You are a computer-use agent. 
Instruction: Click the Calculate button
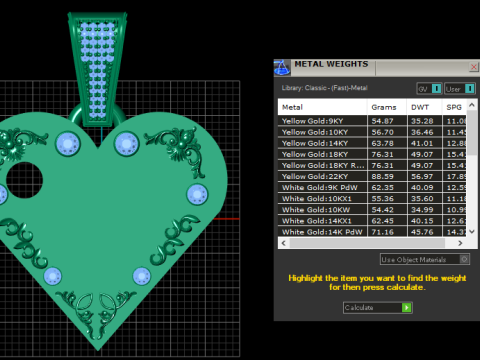378,307
